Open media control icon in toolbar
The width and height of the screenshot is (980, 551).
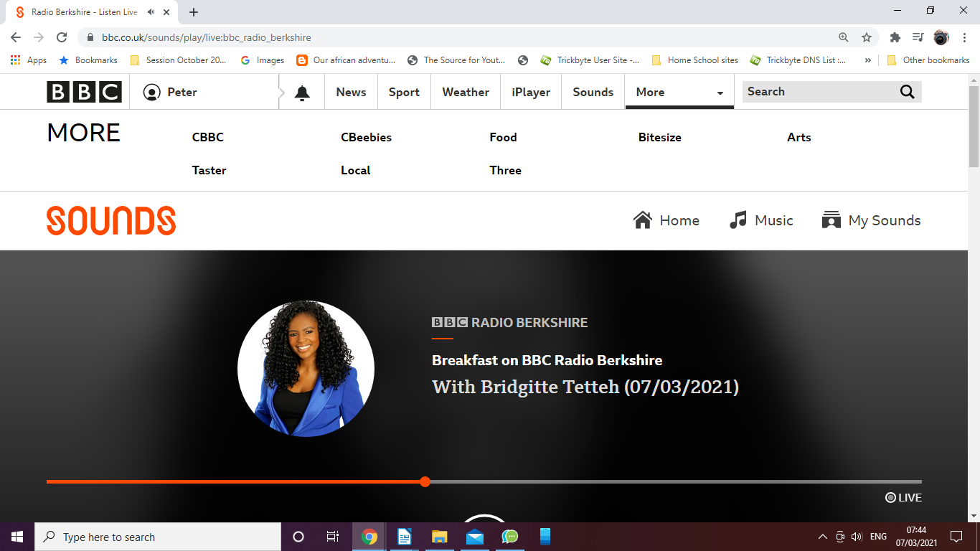pos(918,37)
